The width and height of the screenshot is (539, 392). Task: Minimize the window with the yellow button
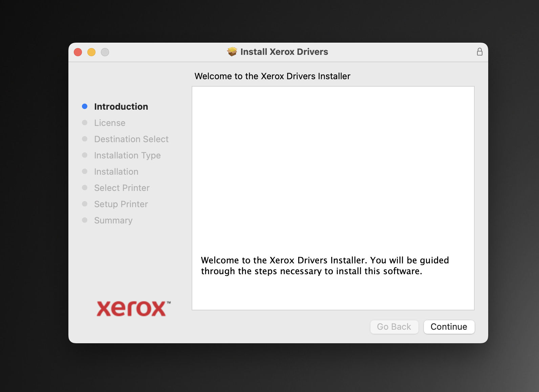point(91,52)
